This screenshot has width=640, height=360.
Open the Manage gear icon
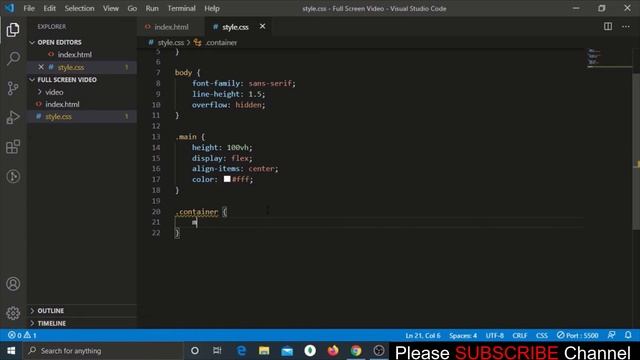point(13,313)
